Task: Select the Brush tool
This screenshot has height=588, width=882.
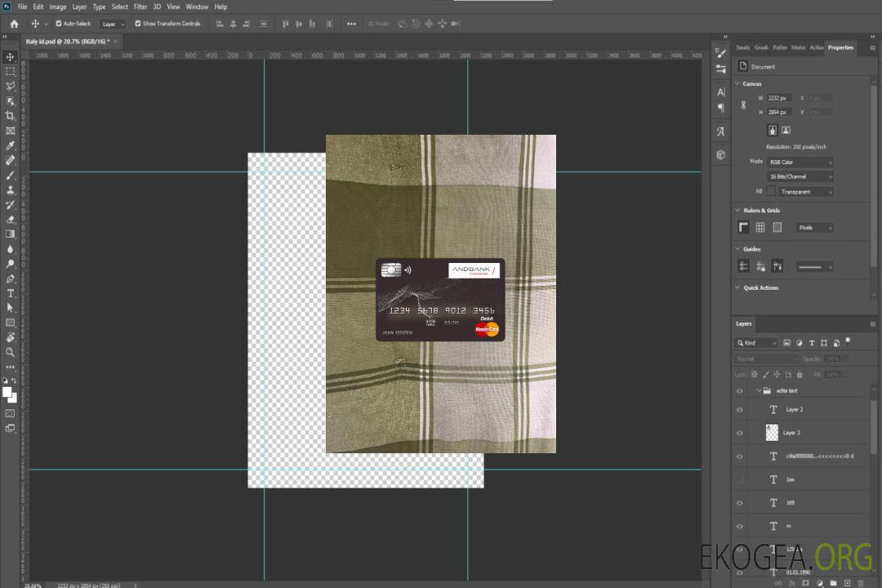Action: coord(10,175)
